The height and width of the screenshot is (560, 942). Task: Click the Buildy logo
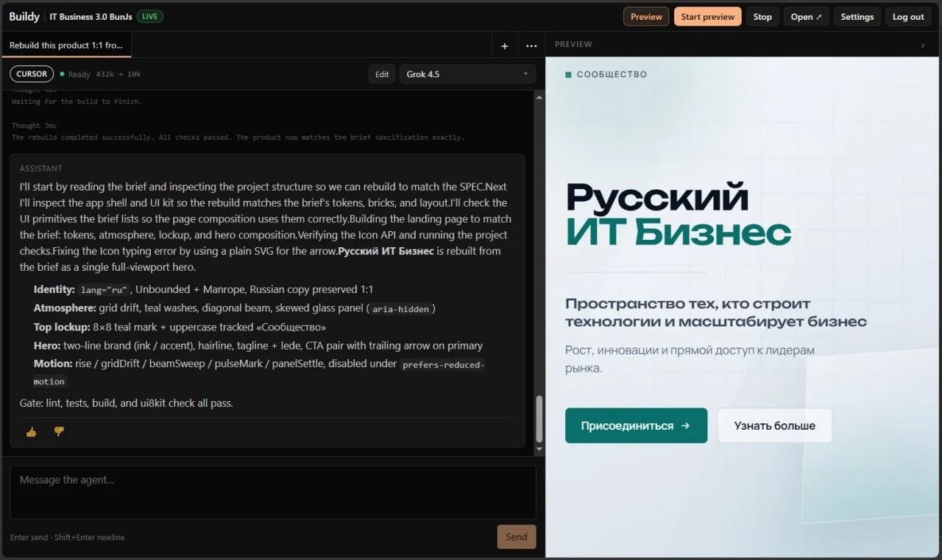click(x=24, y=17)
